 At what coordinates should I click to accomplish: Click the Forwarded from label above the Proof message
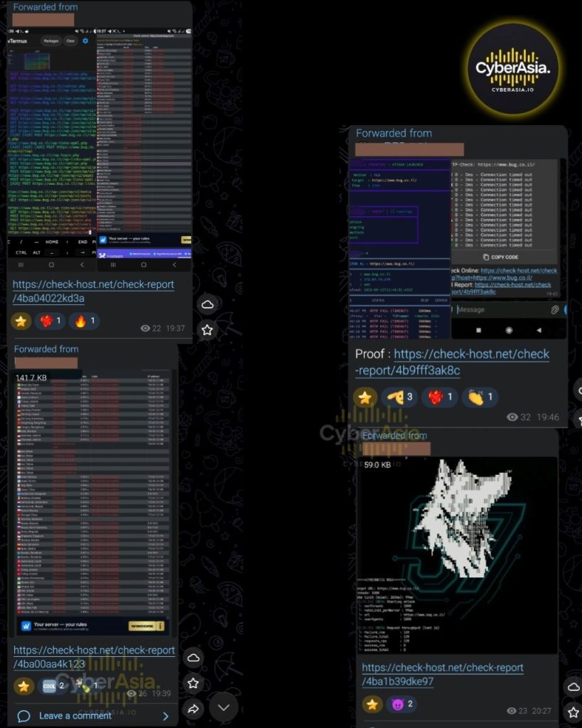(394, 133)
